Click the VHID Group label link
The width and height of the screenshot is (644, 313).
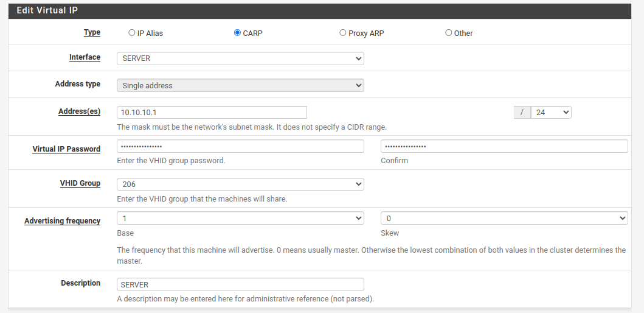[x=80, y=183]
